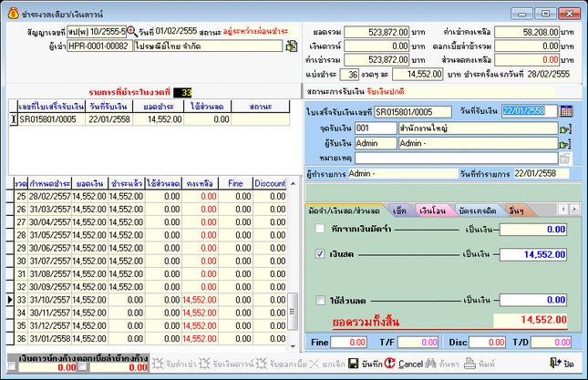Click the Discount column header
The height and width of the screenshot is (380, 588).
270,184
